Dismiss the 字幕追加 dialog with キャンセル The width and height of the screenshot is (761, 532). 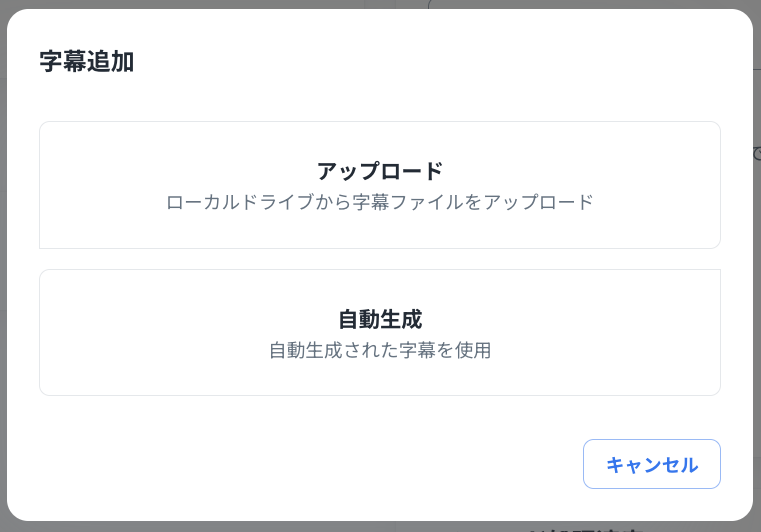(x=651, y=464)
